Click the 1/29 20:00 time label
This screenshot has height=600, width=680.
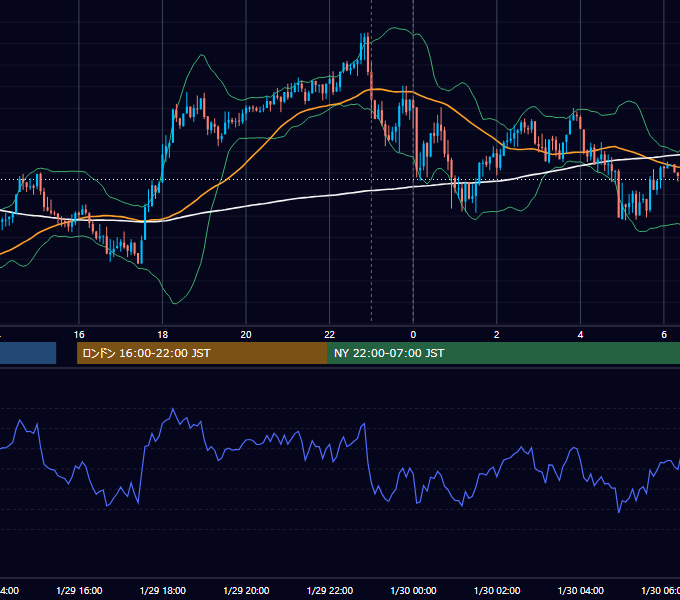[246, 590]
